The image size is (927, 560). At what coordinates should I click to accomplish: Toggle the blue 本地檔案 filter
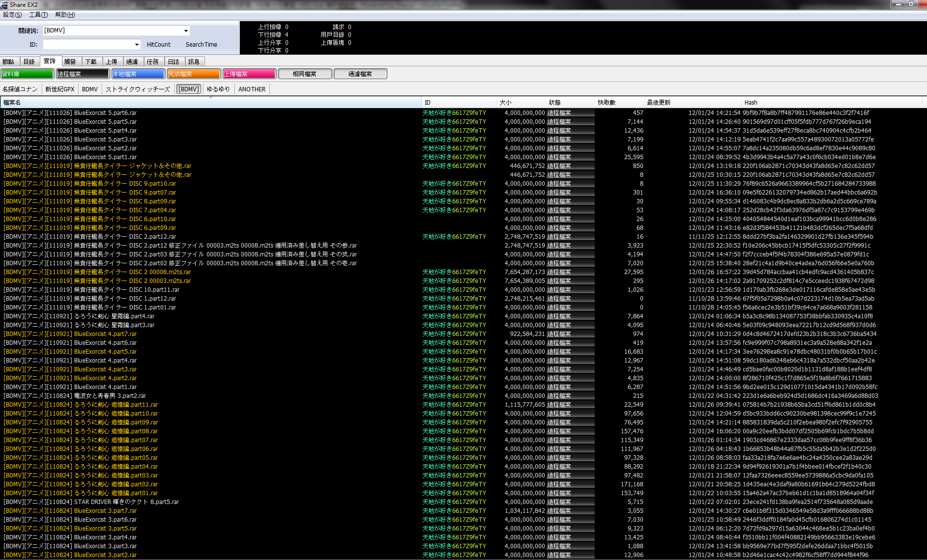[x=138, y=74]
